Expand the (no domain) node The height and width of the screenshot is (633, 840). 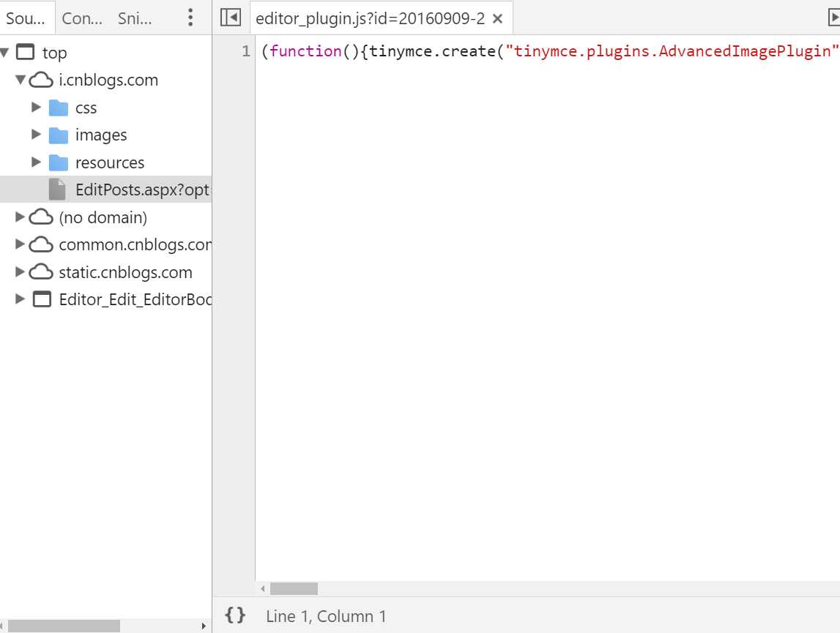click(x=20, y=217)
